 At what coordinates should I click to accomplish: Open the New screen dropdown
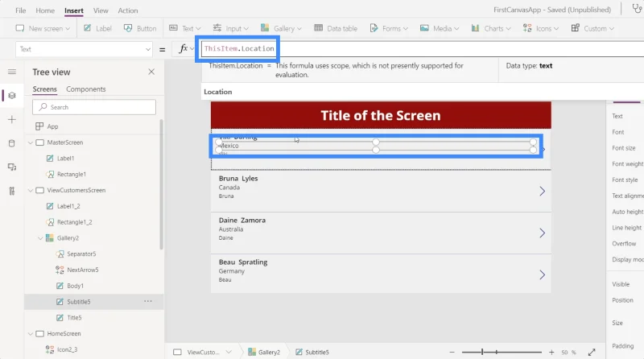tap(43, 28)
